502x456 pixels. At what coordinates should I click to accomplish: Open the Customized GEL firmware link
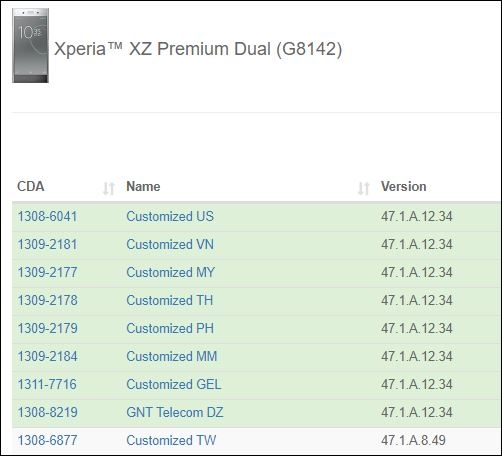tap(174, 384)
